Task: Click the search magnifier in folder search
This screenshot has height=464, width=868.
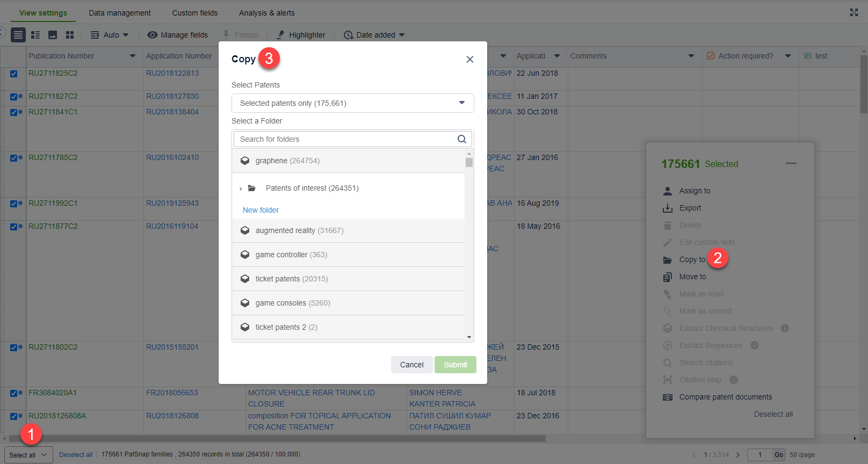Action: 461,139
